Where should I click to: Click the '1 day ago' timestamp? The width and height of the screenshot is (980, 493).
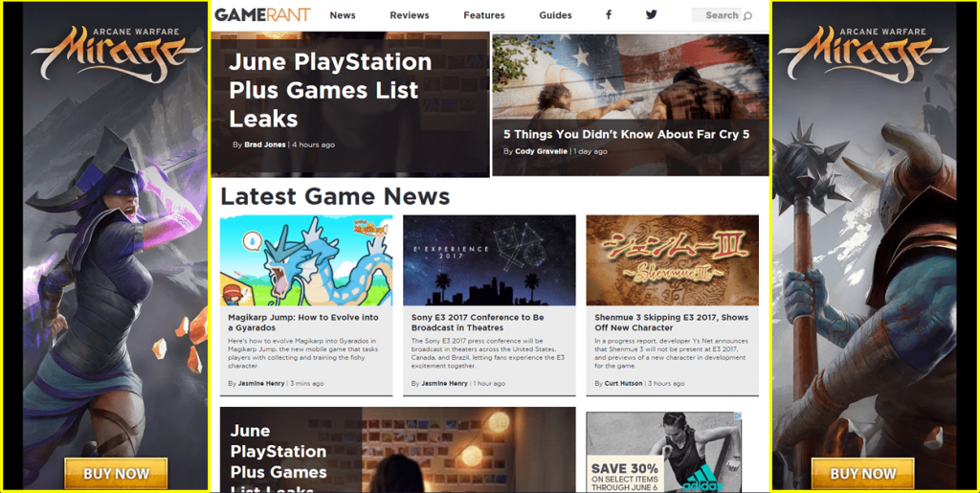point(590,151)
